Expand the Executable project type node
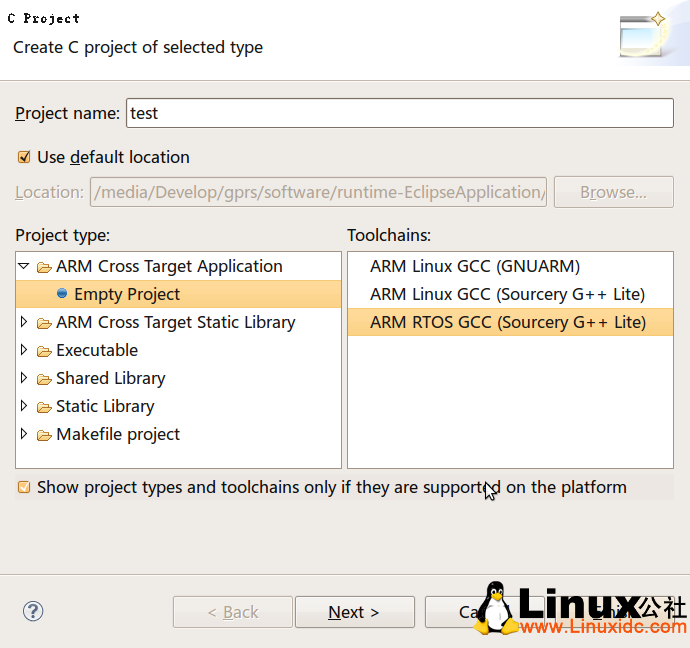The image size is (690, 648). click(x=24, y=351)
